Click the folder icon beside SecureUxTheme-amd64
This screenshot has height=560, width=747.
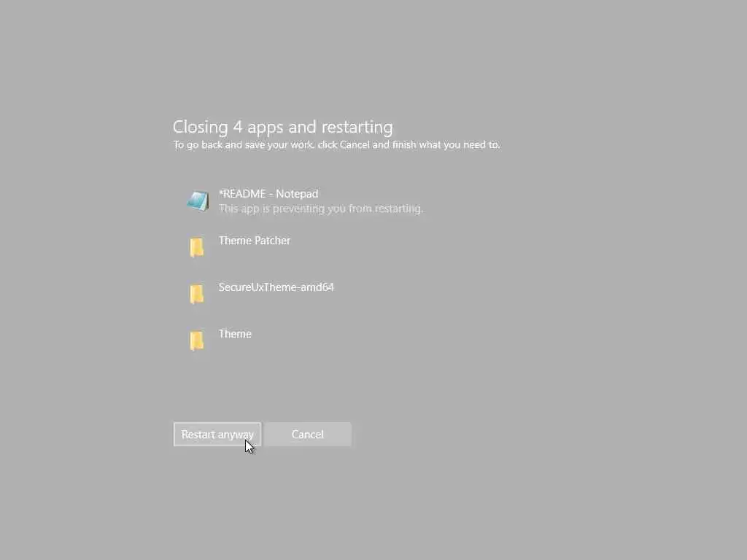click(197, 295)
